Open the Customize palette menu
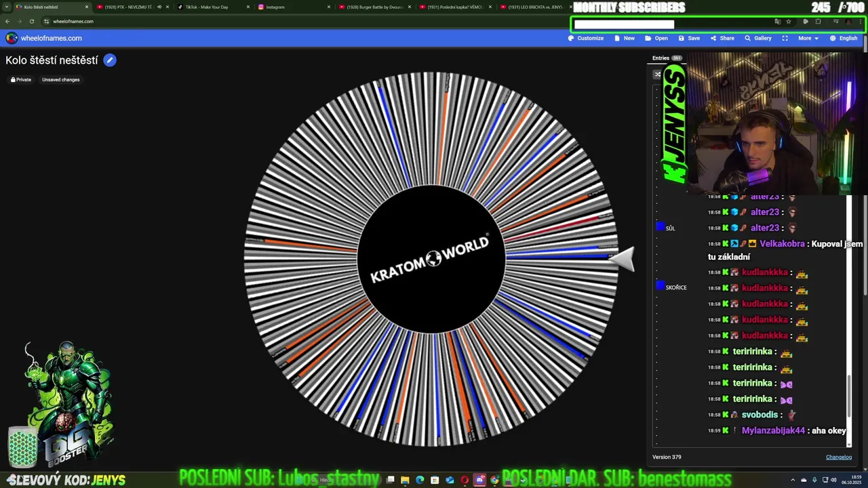 click(586, 38)
